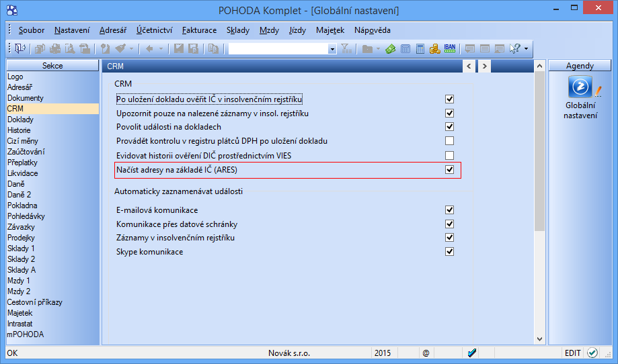Viewport: 618px width, 364px height.
Task: Click the Sekce header button
Action: (x=52, y=65)
